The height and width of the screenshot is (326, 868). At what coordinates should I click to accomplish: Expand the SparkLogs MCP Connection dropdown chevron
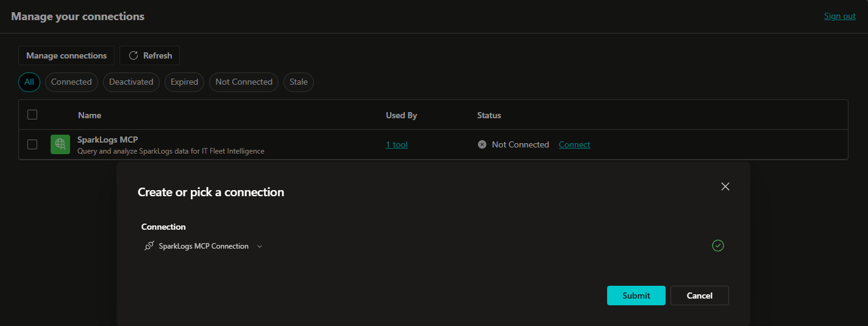pos(260,247)
